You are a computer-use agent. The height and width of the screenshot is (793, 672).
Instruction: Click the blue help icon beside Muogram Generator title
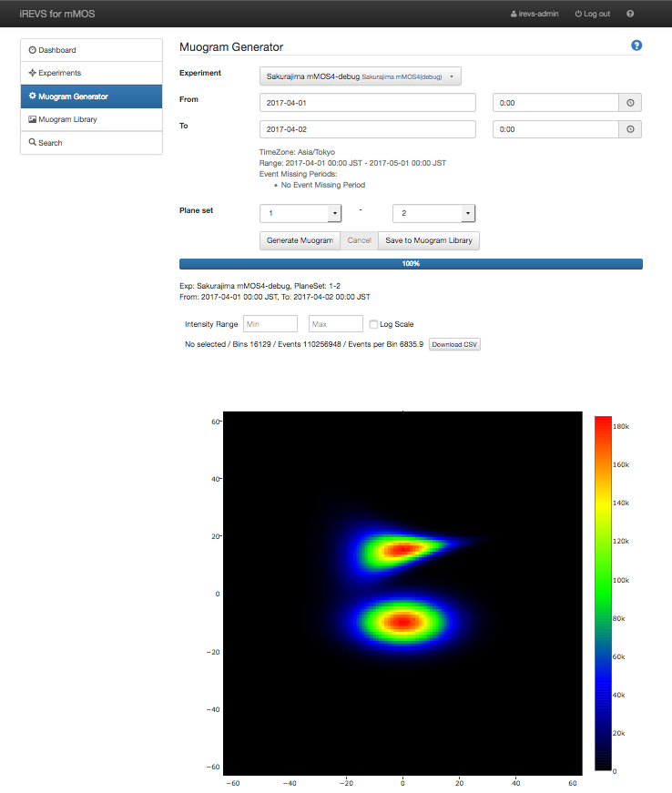tap(636, 46)
